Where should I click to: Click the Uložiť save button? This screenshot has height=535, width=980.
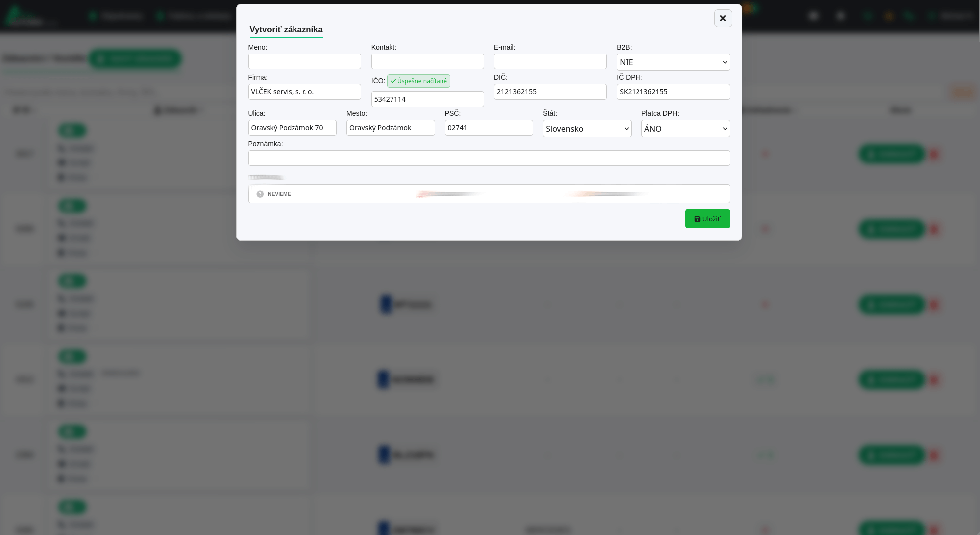(x=707, y=219)
